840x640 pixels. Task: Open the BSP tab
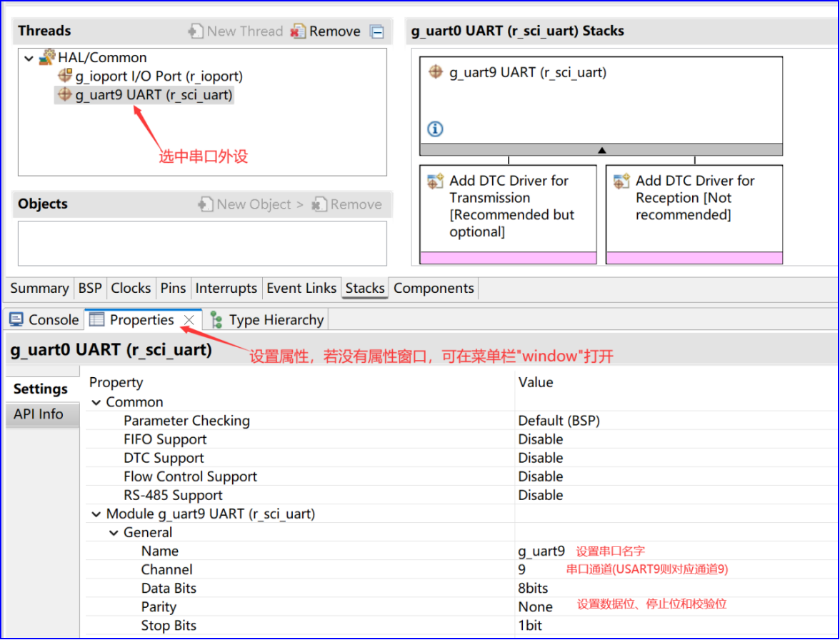click(89, 288)
